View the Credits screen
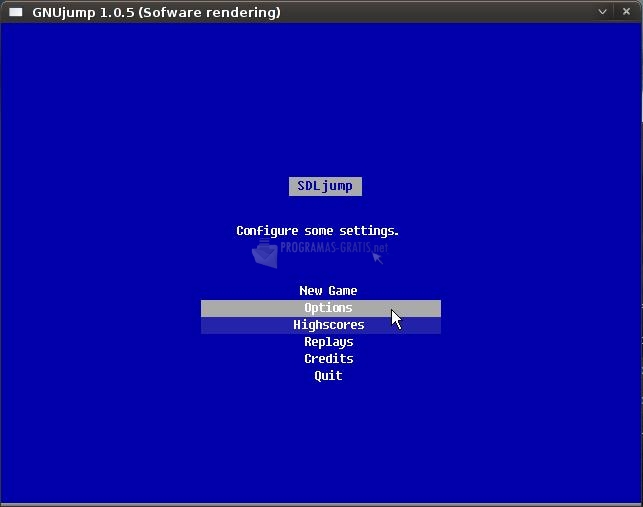This screenshot has width=643, height=507. 328,359
